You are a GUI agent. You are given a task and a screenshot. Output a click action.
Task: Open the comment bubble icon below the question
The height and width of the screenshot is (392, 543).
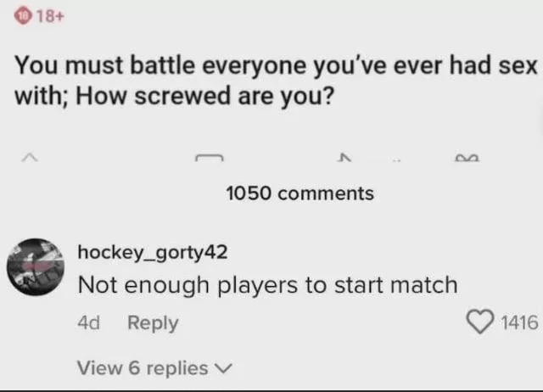point(210,156)
